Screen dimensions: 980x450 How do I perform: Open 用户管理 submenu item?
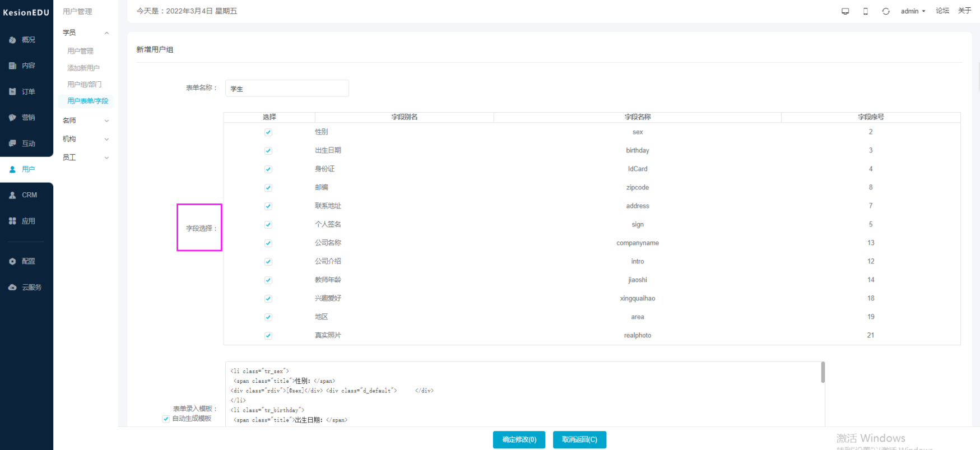click(x=80, y=51)
